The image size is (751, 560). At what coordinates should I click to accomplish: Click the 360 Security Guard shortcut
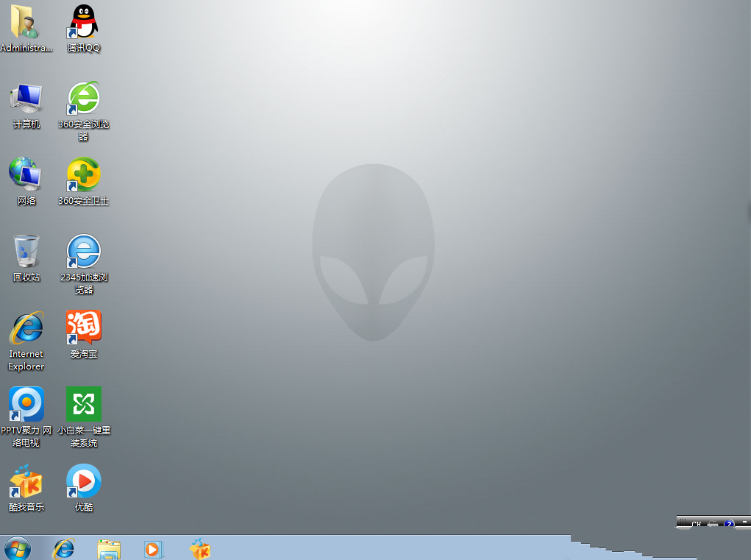coord(83,175)
